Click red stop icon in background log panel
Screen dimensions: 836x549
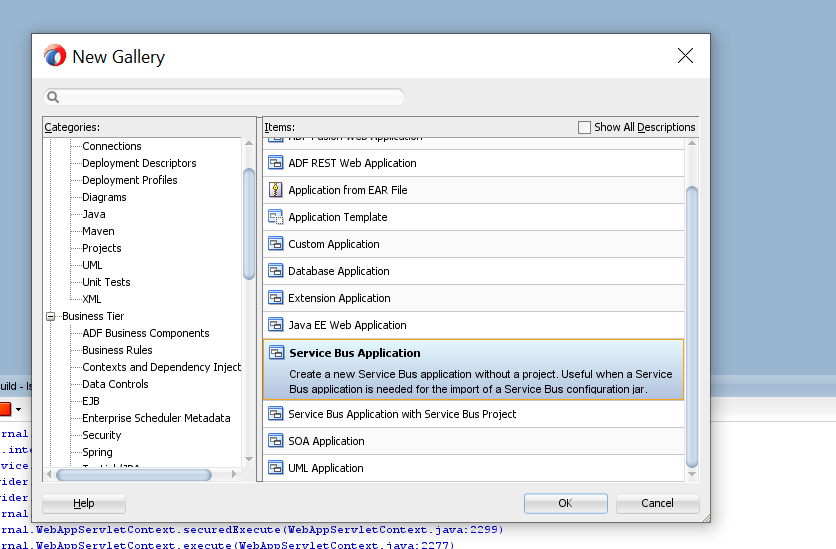[5, 409]
